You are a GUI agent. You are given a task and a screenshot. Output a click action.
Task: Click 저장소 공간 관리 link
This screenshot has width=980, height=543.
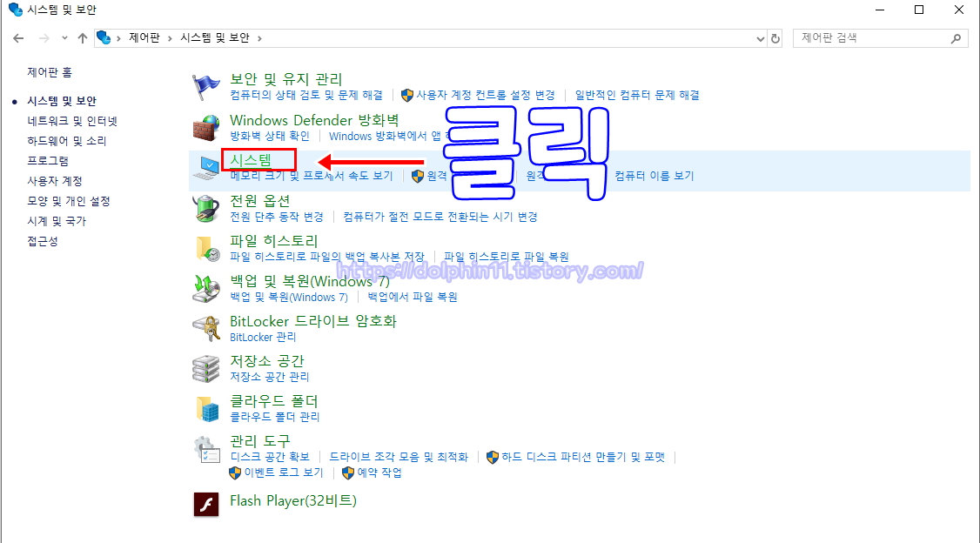point(270,377)
